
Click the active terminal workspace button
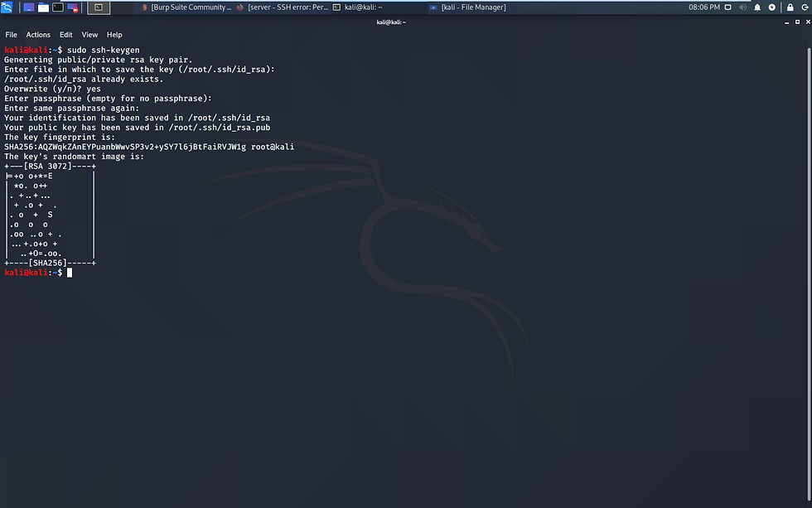99,7
